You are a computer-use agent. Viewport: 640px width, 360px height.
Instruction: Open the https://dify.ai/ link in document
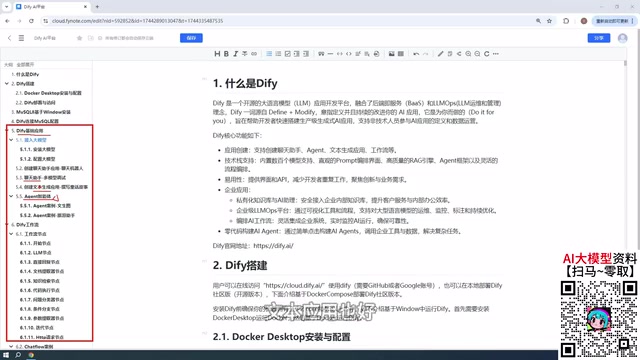pyautogui.click(x=273, y=246)
